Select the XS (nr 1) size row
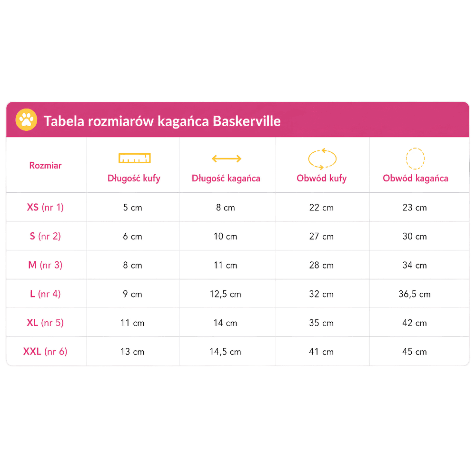The width and height of the screenshot is (476, 476). [x=238, y=207]
